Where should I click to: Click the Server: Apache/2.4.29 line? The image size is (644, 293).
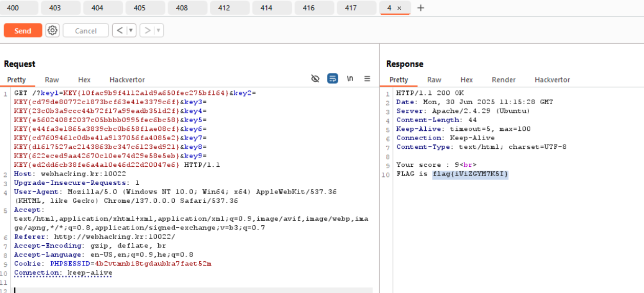click(463, 111)
